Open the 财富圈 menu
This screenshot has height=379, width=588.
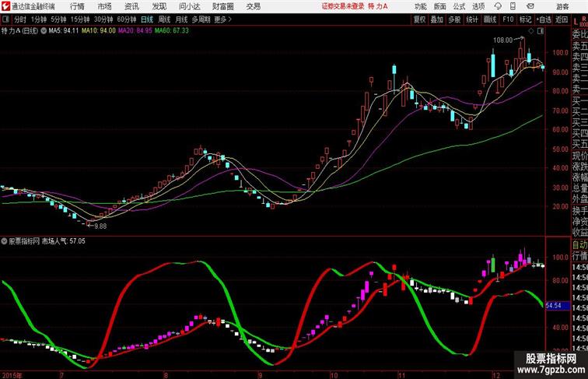(x=222, y=6)
